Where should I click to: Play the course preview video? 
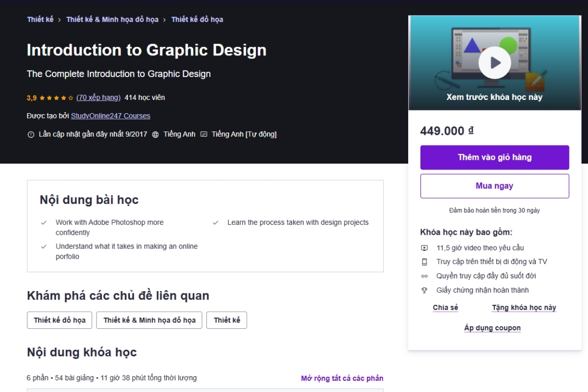coord(495,62)
